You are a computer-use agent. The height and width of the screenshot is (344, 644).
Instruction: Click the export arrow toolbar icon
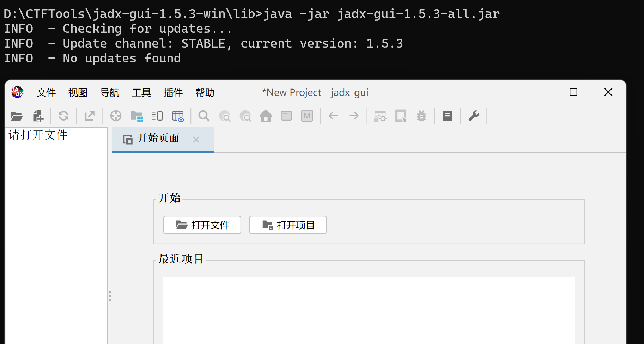[90, 116]
